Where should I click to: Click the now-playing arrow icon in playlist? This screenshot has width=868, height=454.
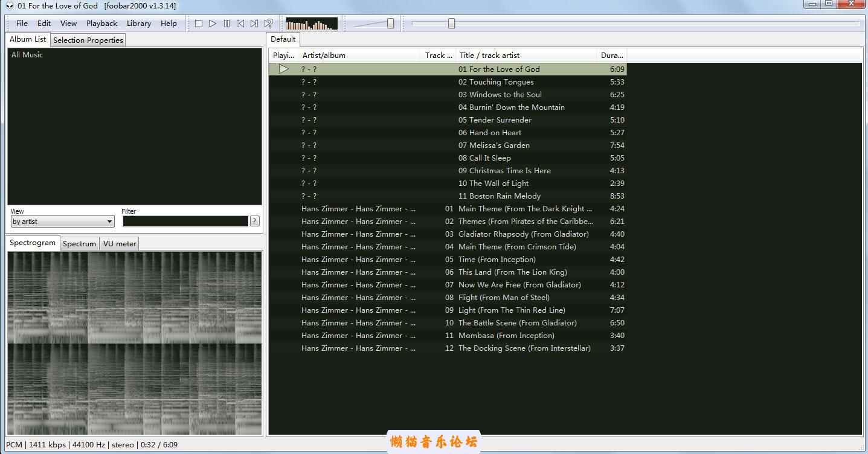click(x=283, y=69)
